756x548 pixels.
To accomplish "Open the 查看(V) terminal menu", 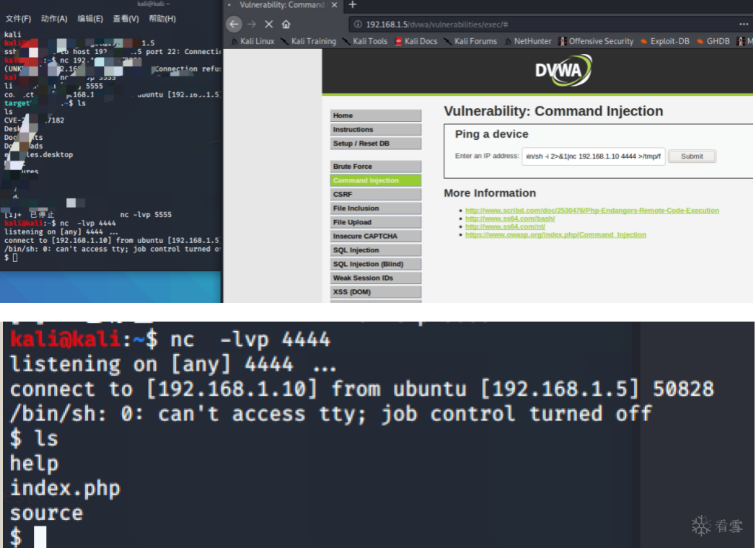I will (x=126, y=19).
